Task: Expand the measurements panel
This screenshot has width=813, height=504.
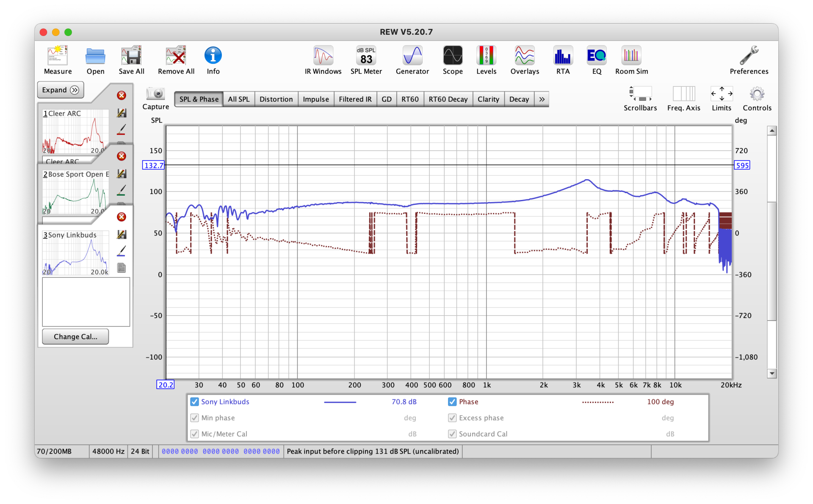Action: pos(61,90)
